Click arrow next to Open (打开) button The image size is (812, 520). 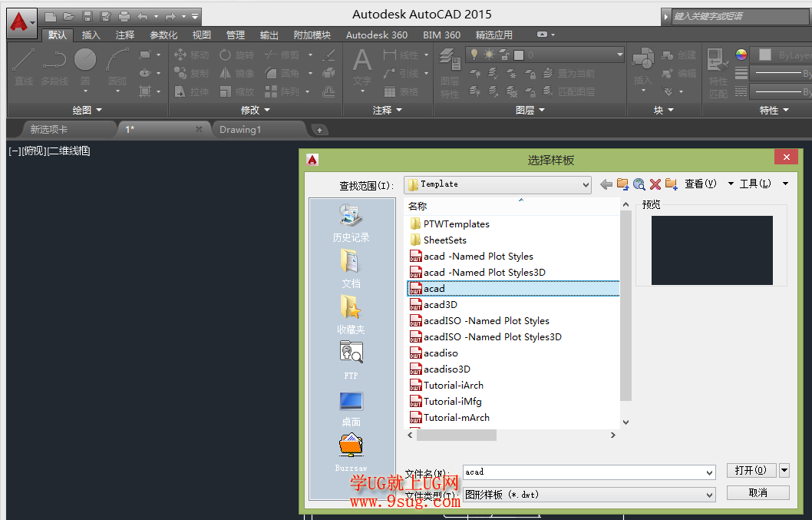tap(784, 470)
